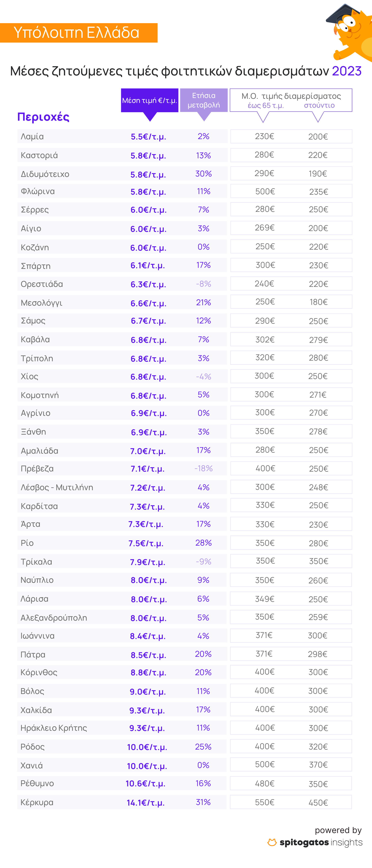Screen dimensions: 372x868
Task: Click the Λέσβος - Μυτιλήνη row name
Action: point(57,487)
